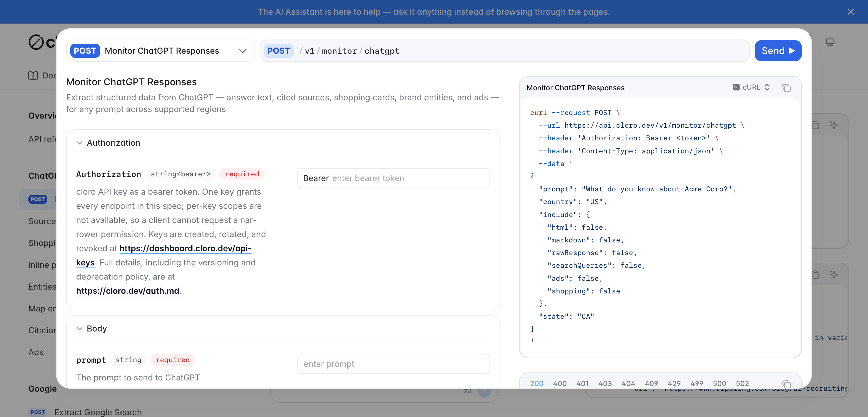868x417 pixels.
Task: Click 'The prompt to send to ChatGPT' description
Action: pos(138,377)
